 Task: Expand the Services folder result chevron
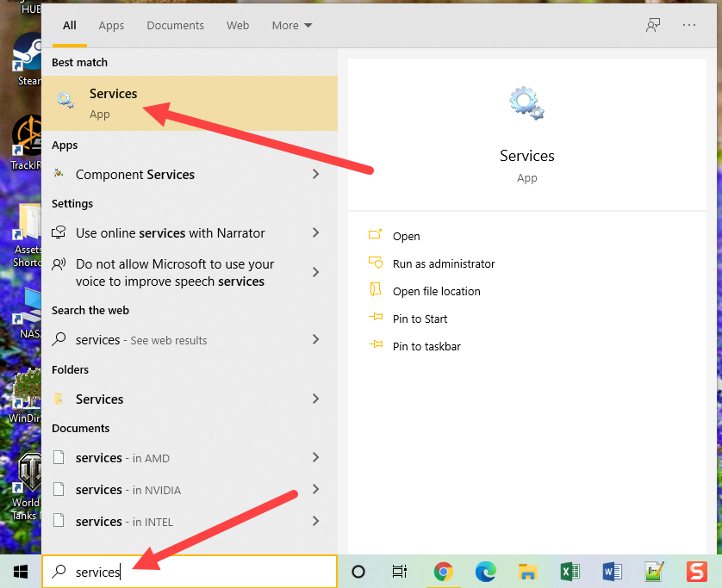[315, 399]
